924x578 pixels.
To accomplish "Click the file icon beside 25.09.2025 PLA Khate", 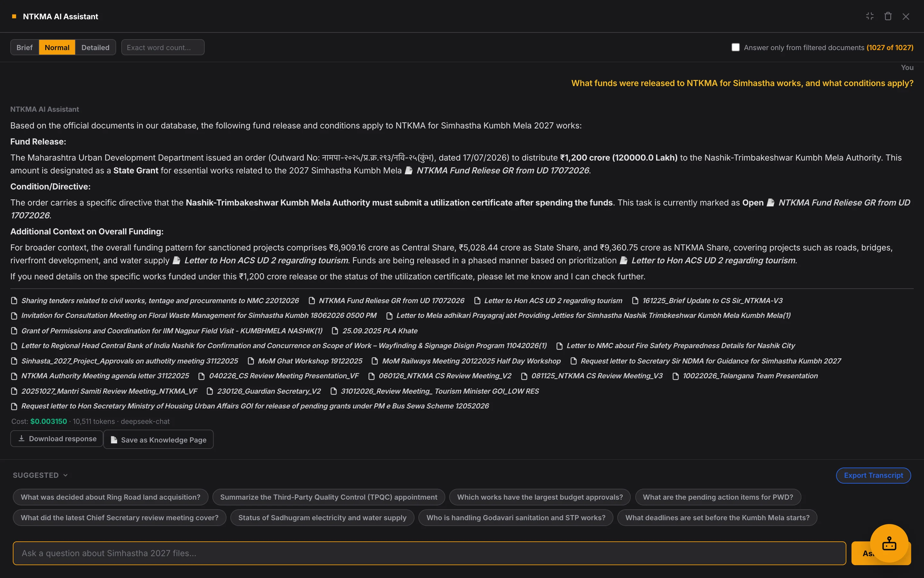I will (335, 331).
